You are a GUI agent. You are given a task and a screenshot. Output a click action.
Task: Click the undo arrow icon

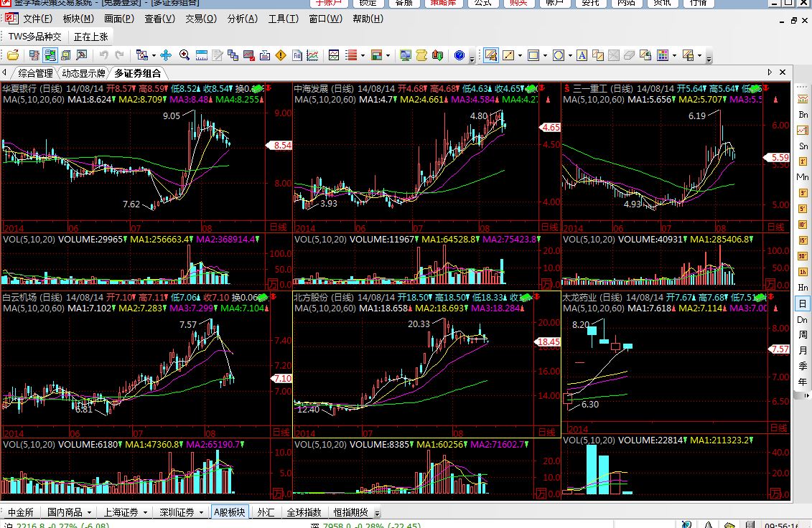tap(104, 55)
